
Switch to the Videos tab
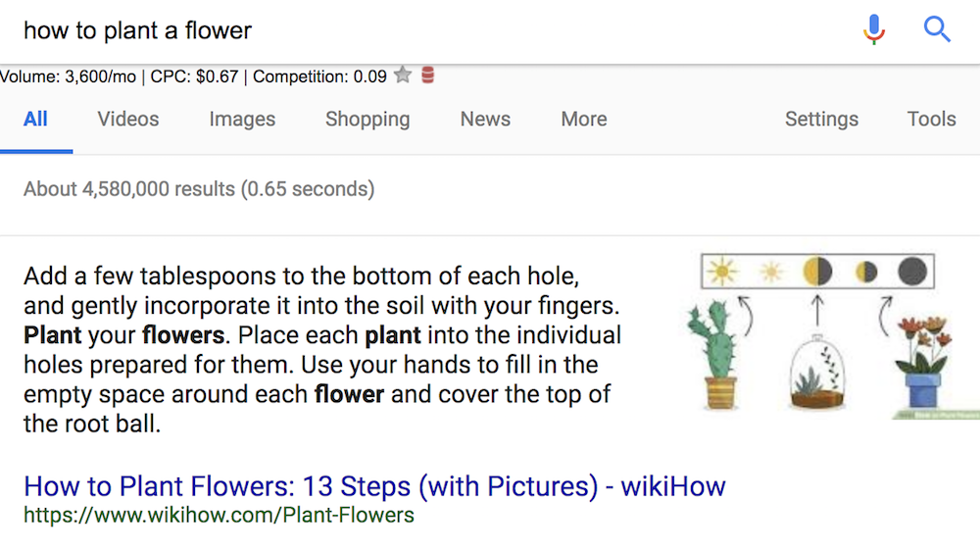click(x=128, y=119)
